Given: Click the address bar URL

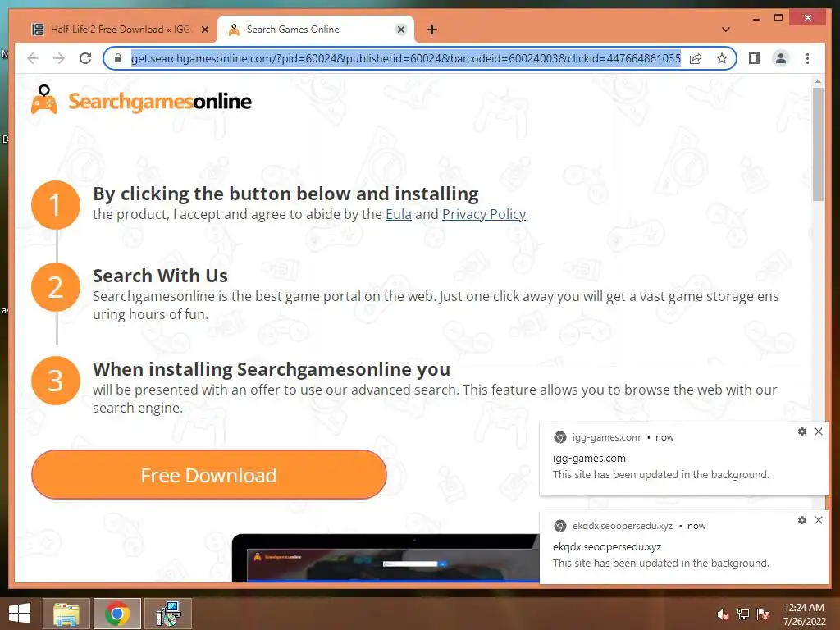Looking at the screenshot, I should tap(405, 58).
